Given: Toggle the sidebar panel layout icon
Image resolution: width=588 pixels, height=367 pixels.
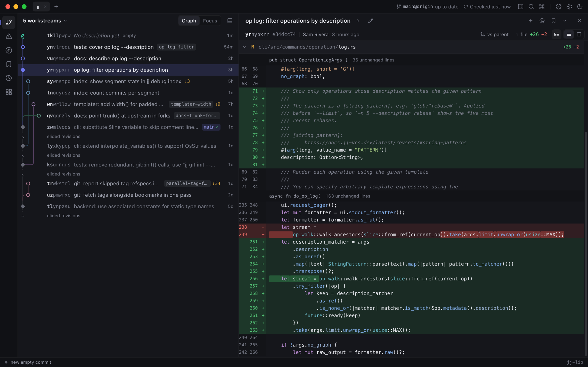Looking at the screenshot, I should (520, 7).
